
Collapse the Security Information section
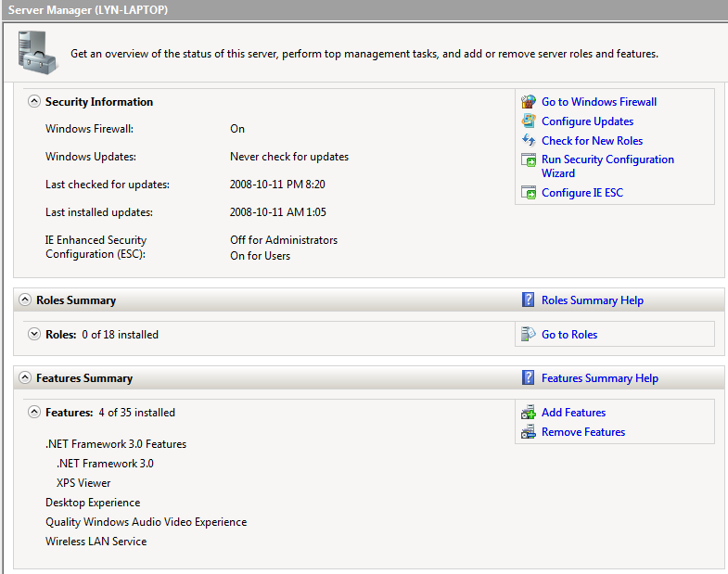tap(34, 102)
